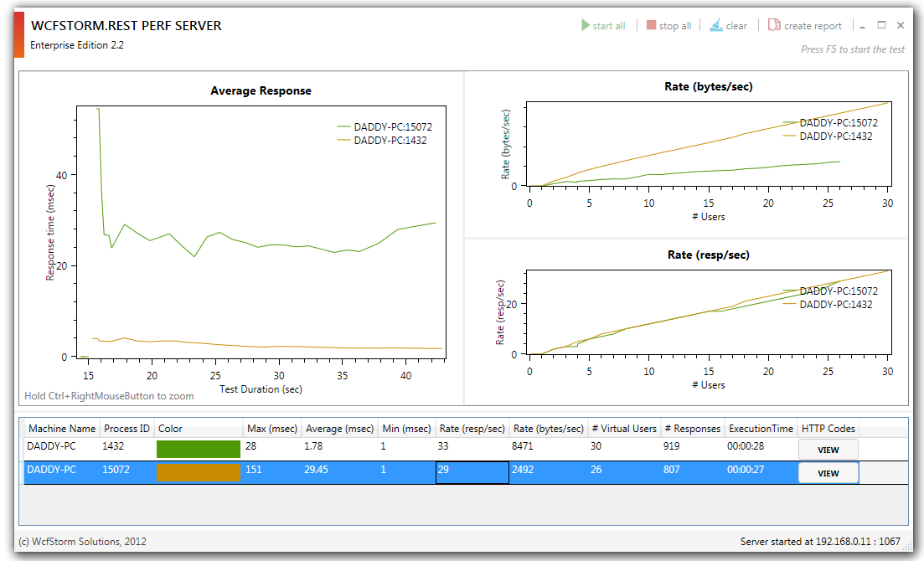
Task: Click the green start all play icon
Action: [x=586, y=25]
